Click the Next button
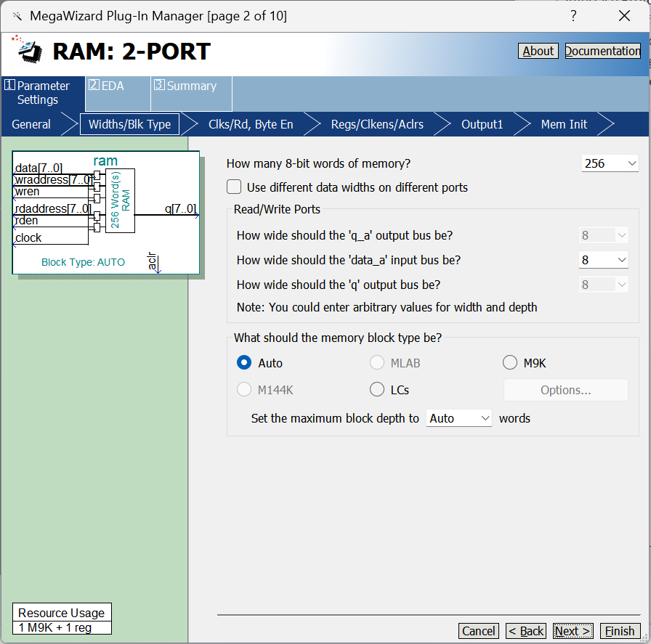 pyautogui.click(x=573, y=631)
